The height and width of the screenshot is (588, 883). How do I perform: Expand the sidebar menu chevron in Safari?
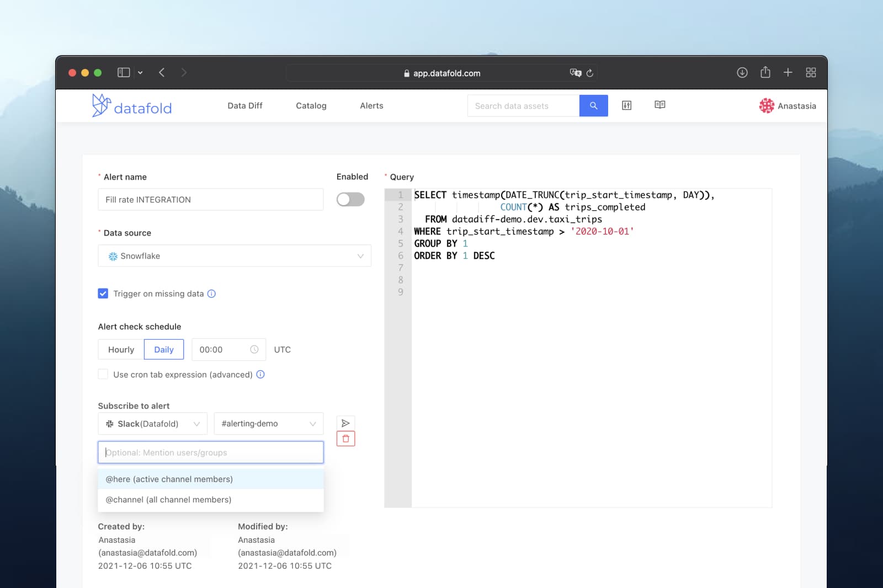point(140,72)
